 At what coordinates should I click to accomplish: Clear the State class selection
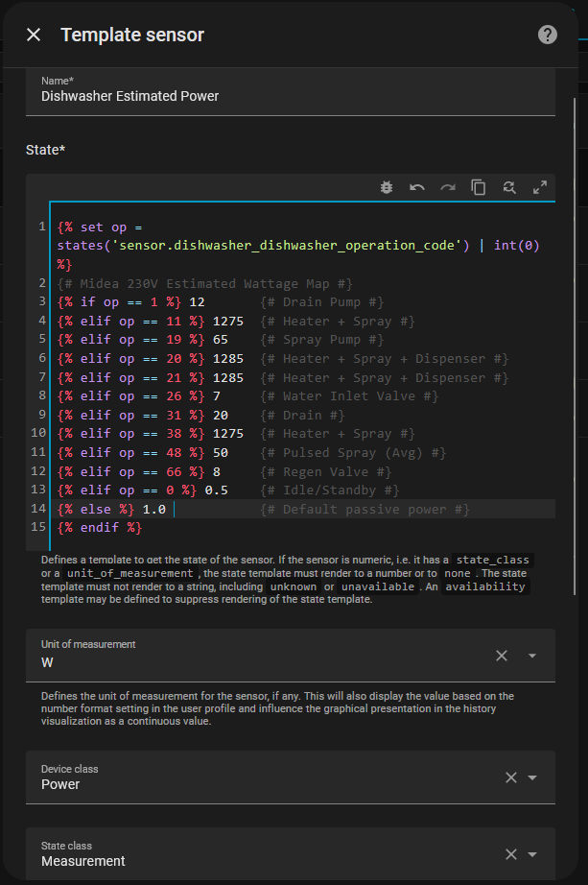pos(511,854)
